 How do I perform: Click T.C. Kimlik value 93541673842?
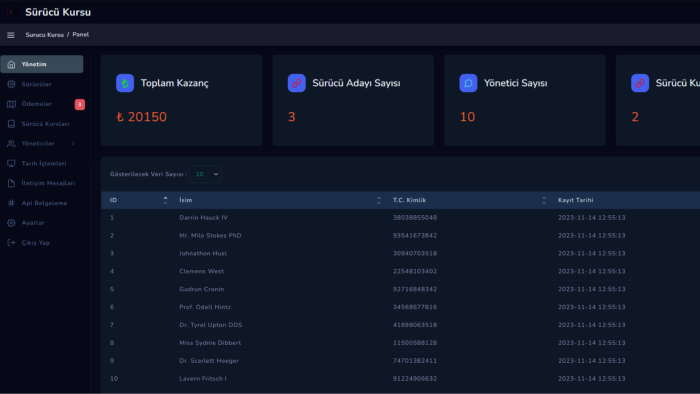coord(415,236)
